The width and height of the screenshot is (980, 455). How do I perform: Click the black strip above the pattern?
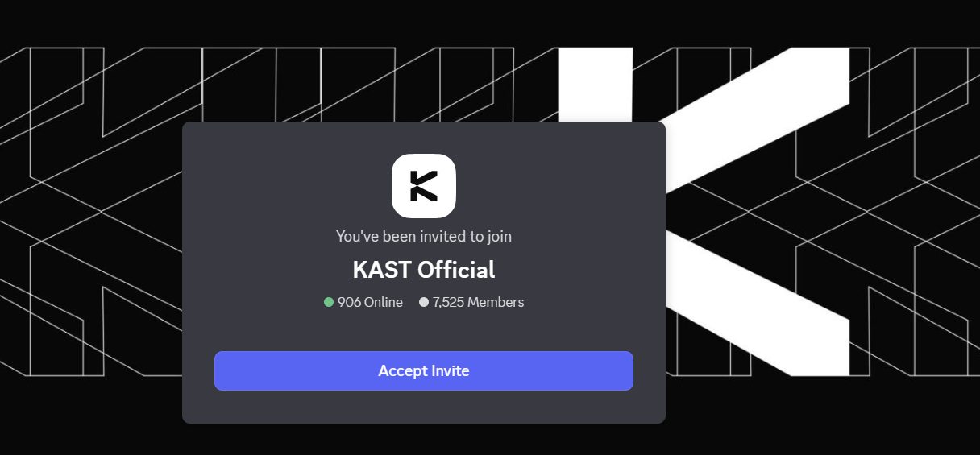point(490,23)
